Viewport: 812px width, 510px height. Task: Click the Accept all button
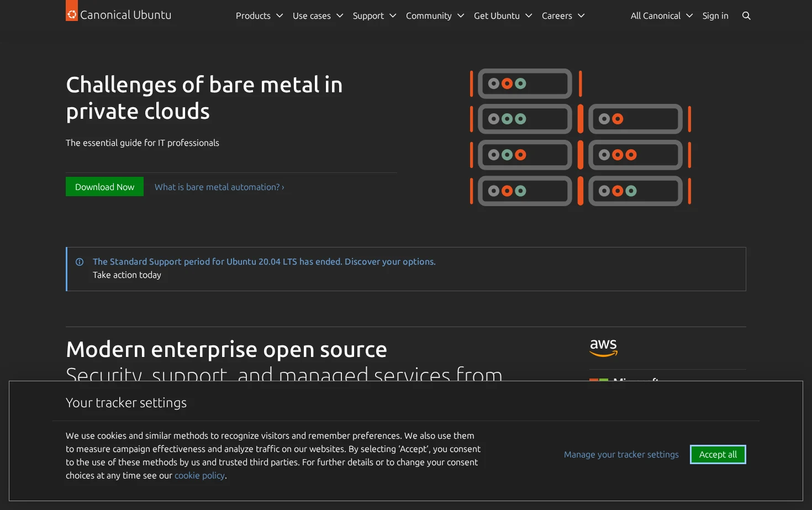[718, 455]
